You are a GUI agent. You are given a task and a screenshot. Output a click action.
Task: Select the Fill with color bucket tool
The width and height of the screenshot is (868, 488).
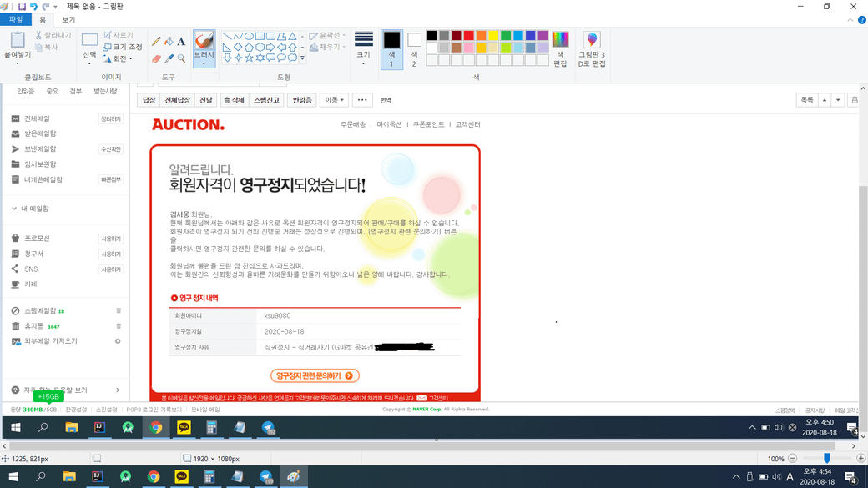click(x=169, y=42)
